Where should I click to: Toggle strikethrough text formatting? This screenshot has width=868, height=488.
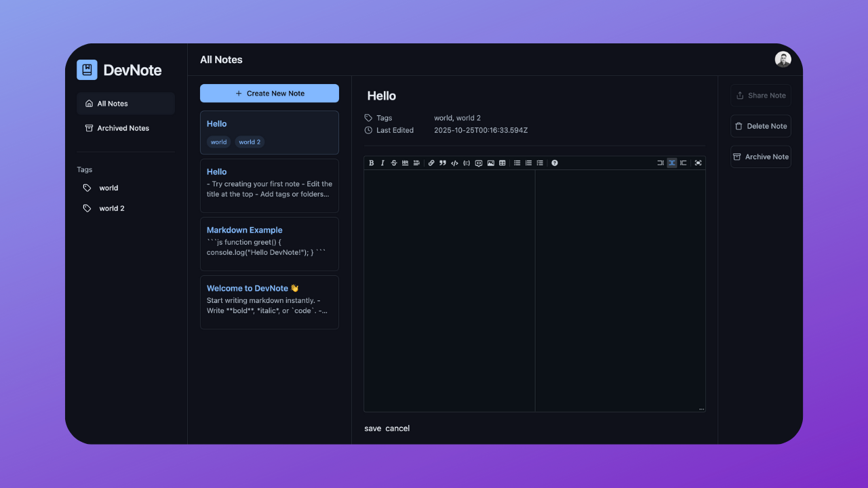pos(394,163)
